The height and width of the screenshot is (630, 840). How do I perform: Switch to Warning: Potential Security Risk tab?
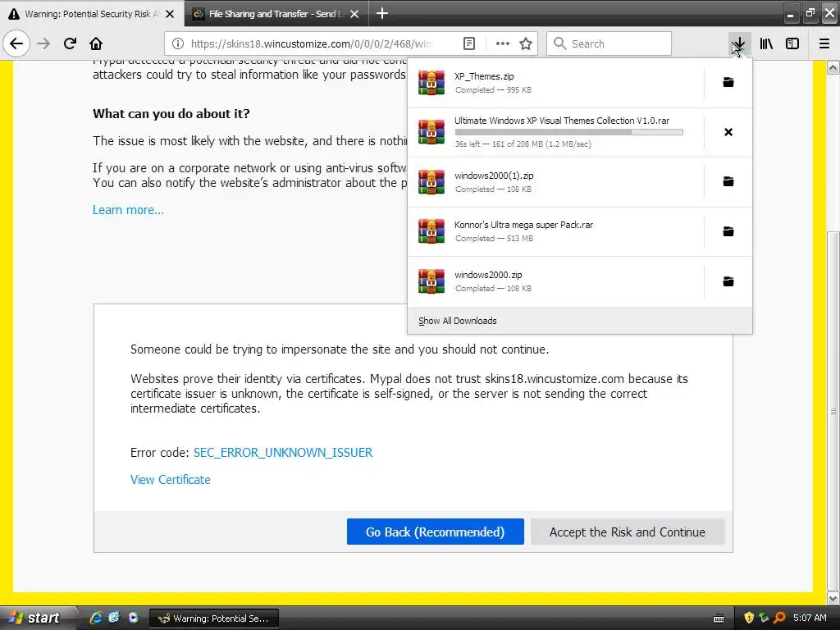(91, 14)
